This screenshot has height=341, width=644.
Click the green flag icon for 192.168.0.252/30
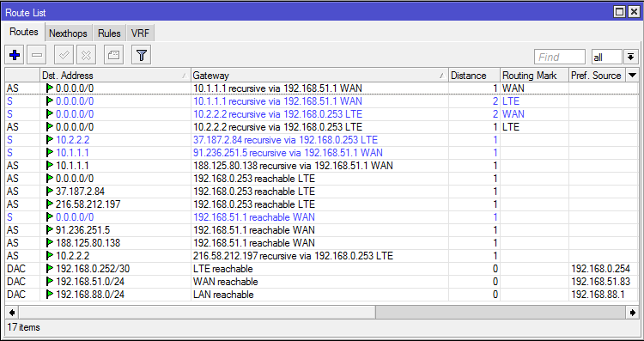coord(50,268)
